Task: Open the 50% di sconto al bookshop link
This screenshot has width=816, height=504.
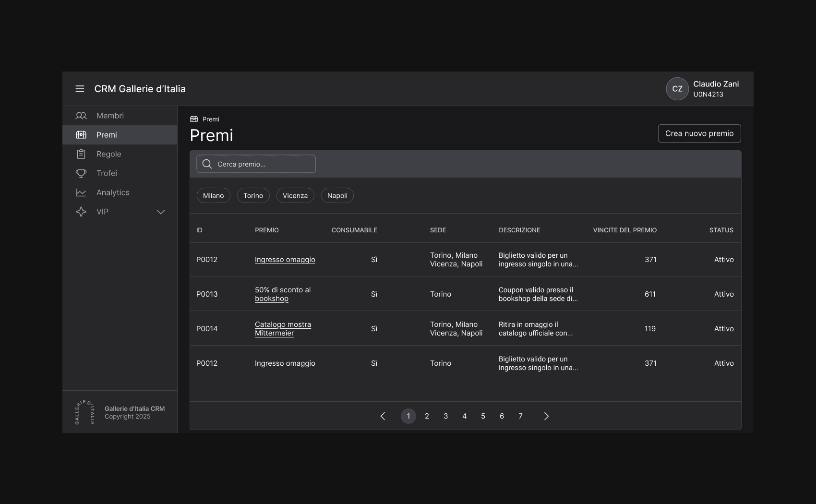Action: (x=284, y=294)
